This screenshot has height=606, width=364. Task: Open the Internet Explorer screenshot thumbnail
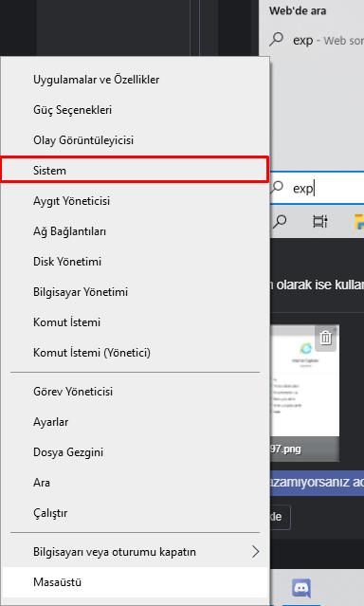coord(304,393)
